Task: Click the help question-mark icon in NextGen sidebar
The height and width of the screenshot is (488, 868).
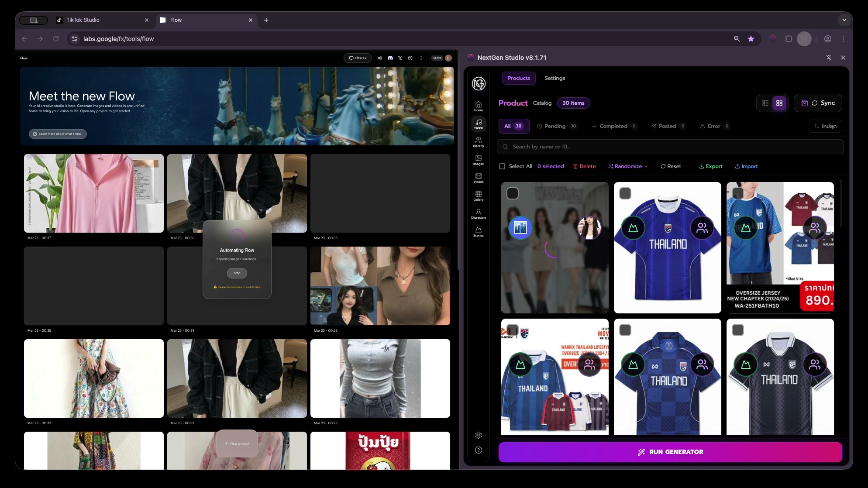Action: pyautogui.click(x=479, y=450)
